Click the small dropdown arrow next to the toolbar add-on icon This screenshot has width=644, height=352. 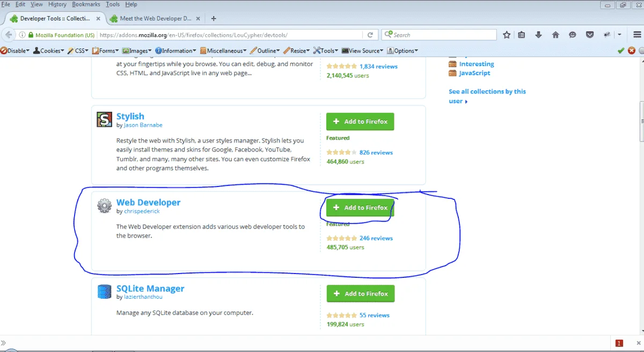[x=619, y=35]
